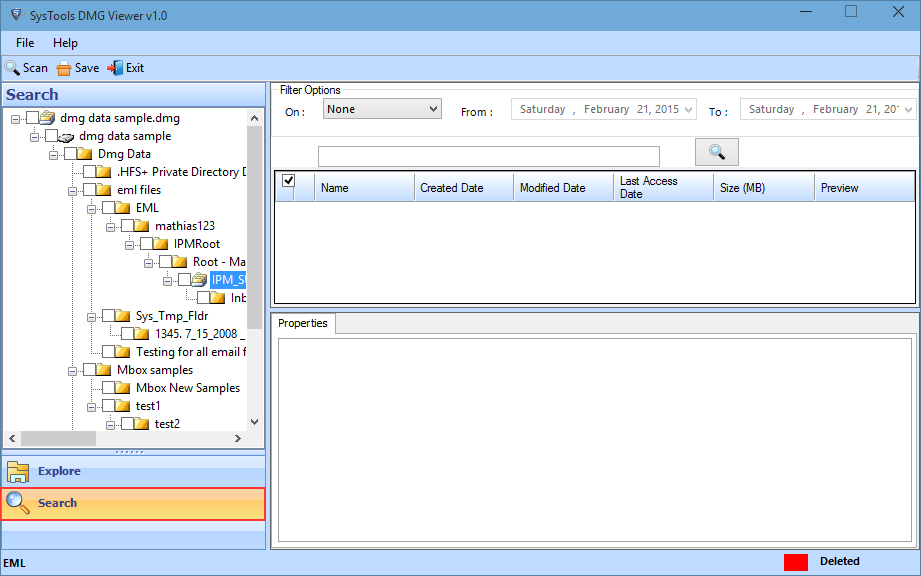Click the Dmg Data folder icon
921x576 pixels.
pos(85,154)
